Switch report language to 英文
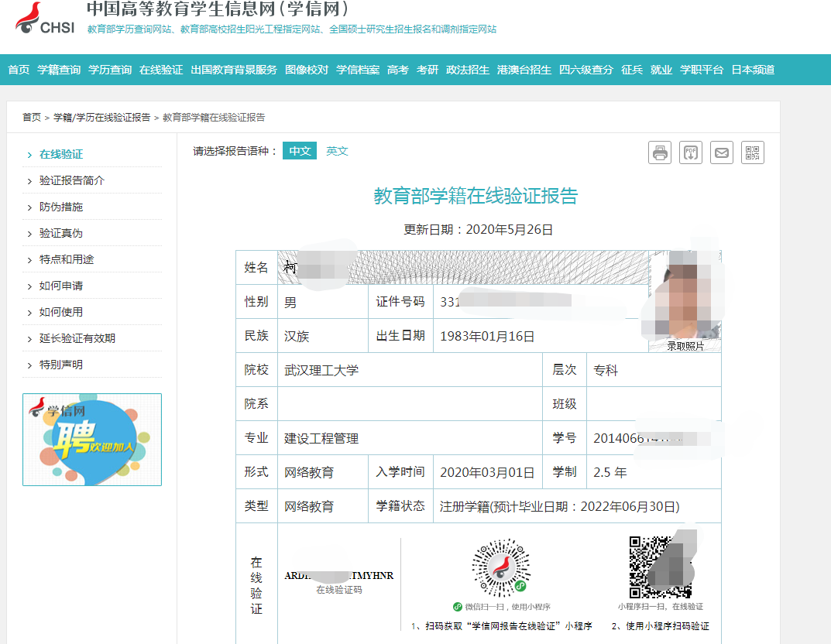The image size is (831, 644). [337, 151]
